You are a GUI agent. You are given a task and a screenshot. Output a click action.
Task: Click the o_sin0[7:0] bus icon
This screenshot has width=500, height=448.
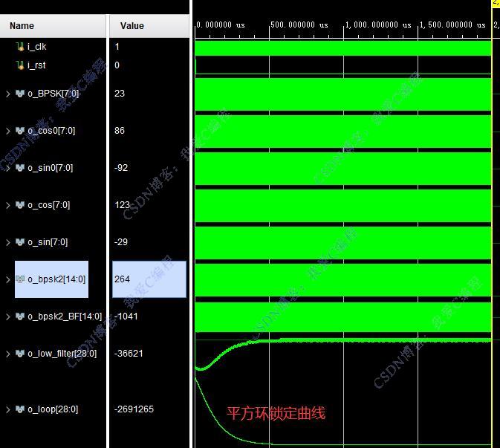click(20, 168)
